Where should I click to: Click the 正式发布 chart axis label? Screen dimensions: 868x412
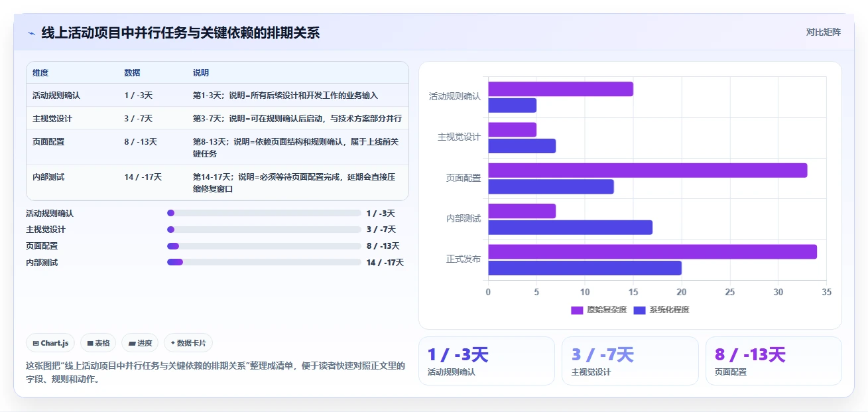coord(464,259)
